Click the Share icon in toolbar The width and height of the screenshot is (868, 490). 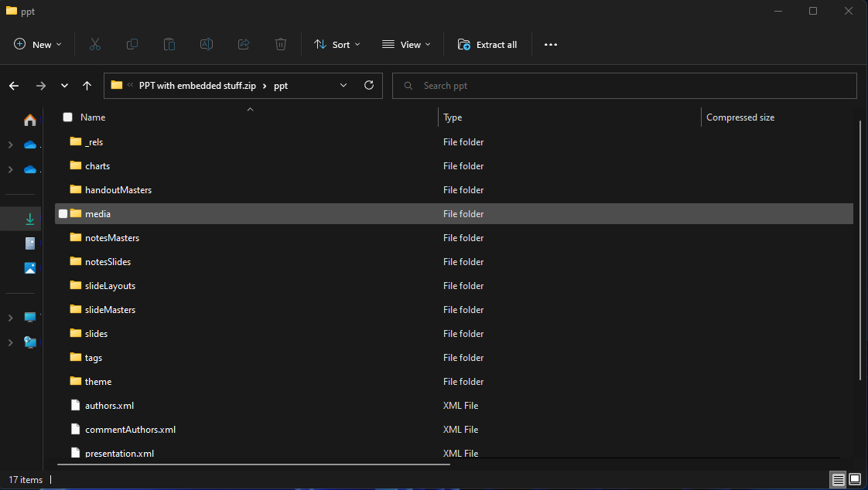tap(244, 44)
